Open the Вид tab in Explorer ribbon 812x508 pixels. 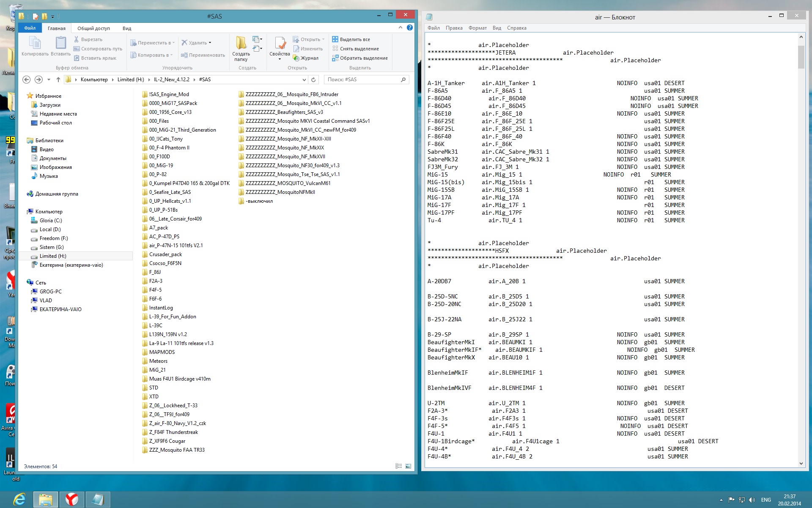click(x=127, y=28)
